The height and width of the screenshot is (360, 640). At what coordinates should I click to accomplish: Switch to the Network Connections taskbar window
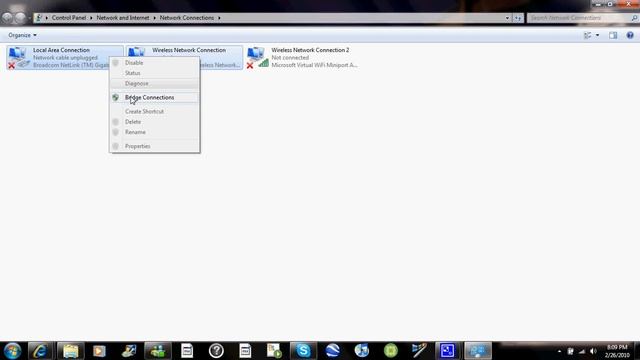click(x=478, y=351)
